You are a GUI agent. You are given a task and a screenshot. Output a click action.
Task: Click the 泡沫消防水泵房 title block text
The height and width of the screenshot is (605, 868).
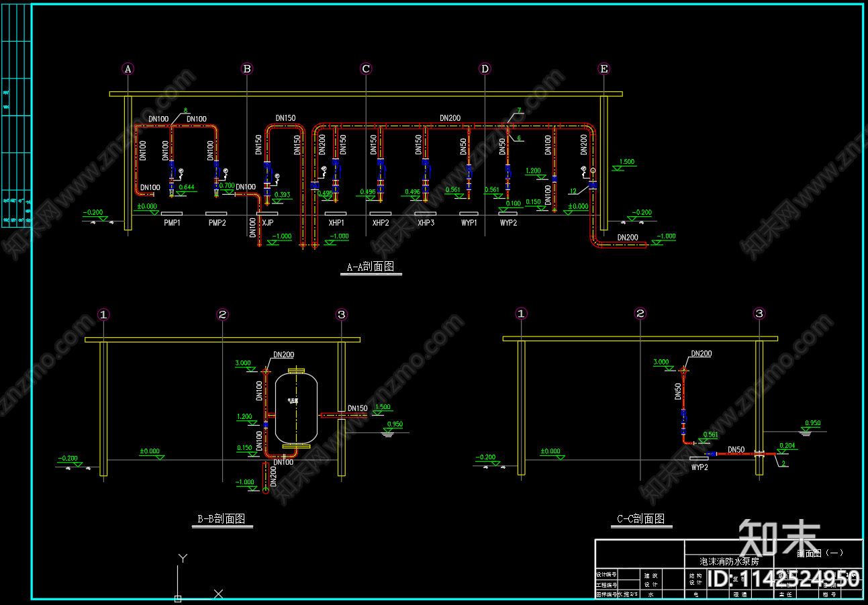(x=729, y=561)
